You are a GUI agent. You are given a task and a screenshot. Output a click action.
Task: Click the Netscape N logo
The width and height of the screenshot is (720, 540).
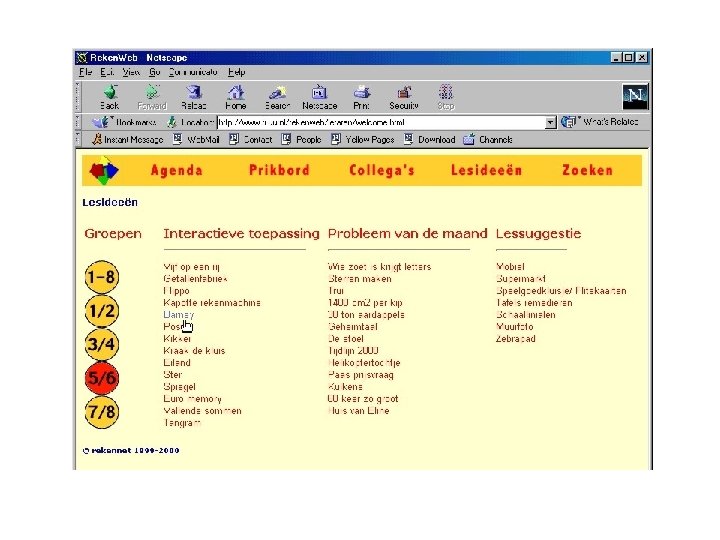[635, 96]
